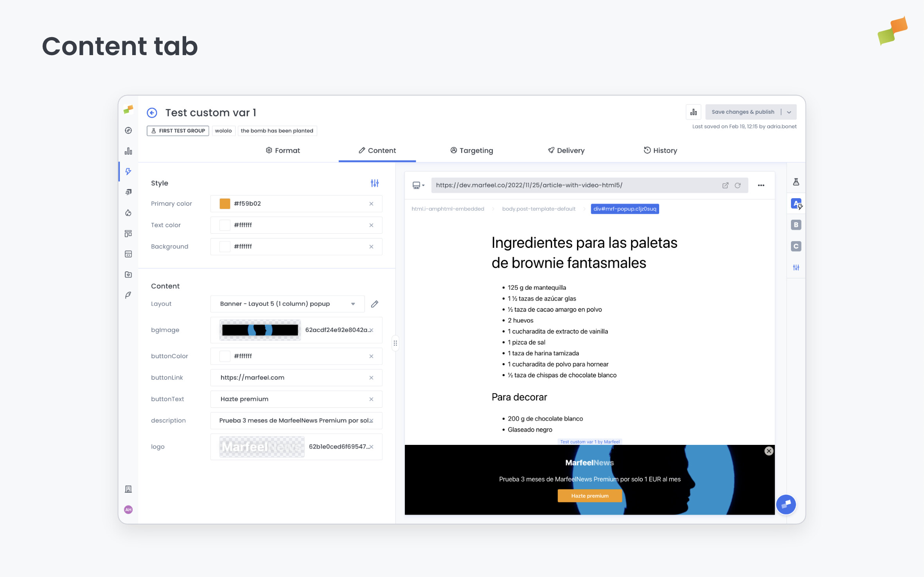Open the device preview dropdown with the monitor icon
This screenshot has height=577, width=924.
[418, 185]
